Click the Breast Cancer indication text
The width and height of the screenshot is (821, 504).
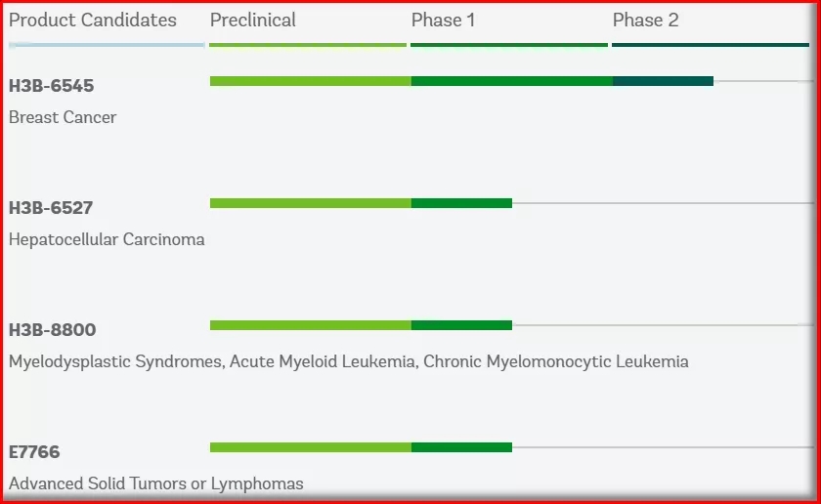coord(63,117)
